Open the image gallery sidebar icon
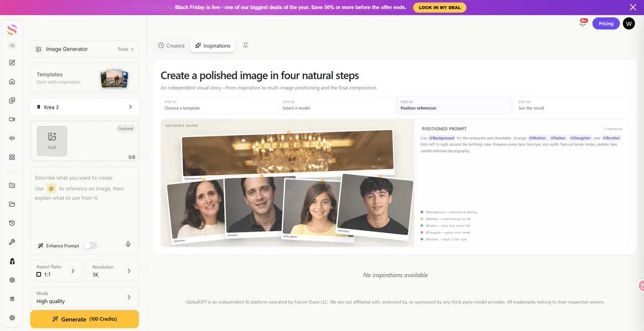Image resolution: width=644 pixels, height=331 pixels. coord(12,100)
